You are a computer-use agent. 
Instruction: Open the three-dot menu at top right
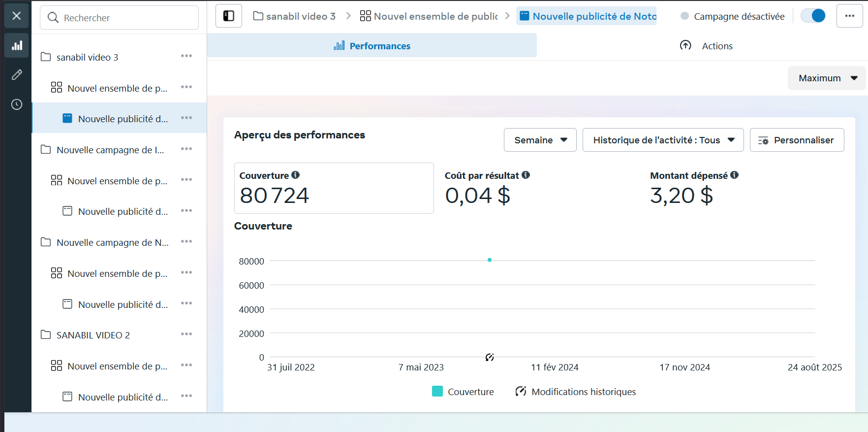coord(849,16)
